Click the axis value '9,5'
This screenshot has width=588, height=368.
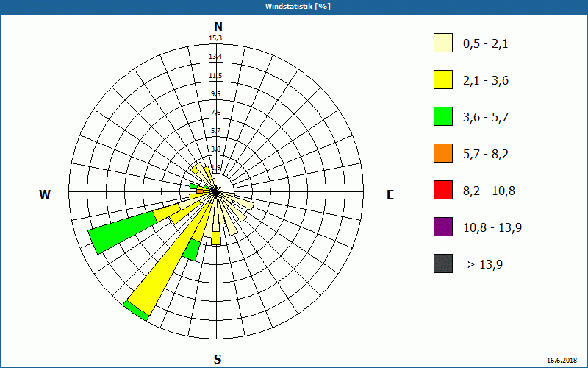coord(215,94)
